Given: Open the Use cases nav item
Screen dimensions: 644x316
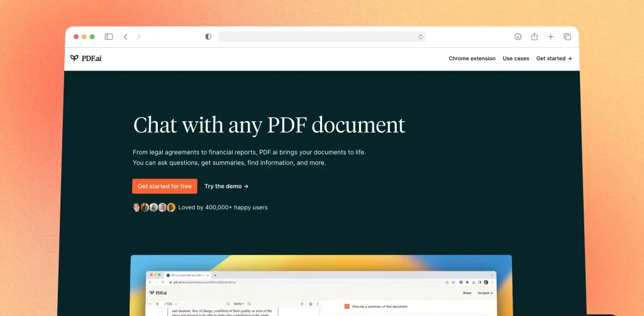Looking at the screenshot, I should [516, 58].
